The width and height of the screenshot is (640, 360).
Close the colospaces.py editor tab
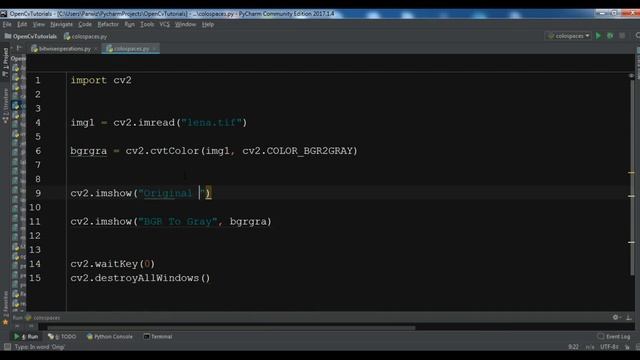coord(154,49)
